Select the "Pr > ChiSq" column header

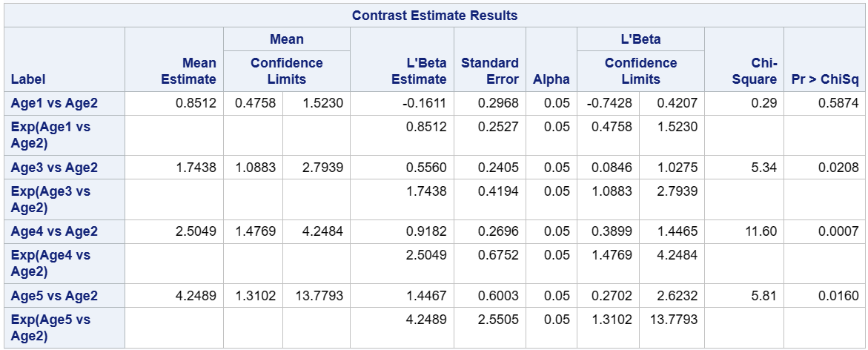click(825, 79)
